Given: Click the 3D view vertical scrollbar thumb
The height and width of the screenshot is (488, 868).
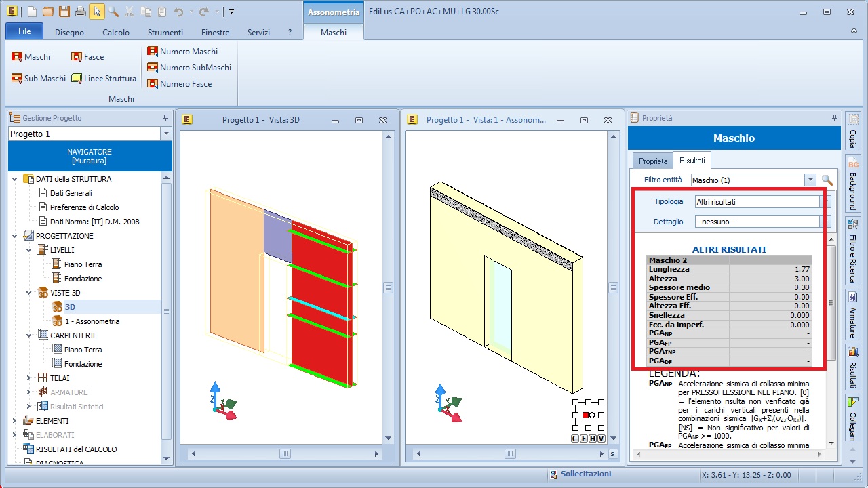Looking at the screenshot, I should (x=388, y=287).
